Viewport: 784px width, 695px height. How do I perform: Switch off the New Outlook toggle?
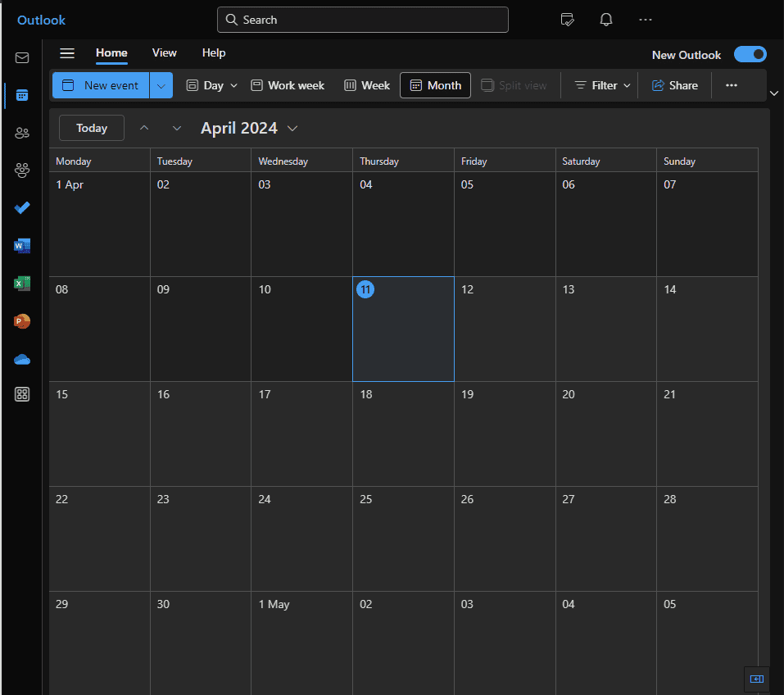(750, 55)
